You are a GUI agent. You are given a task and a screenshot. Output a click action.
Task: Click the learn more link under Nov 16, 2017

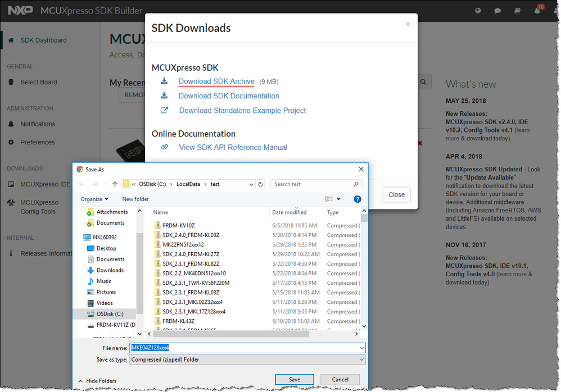512,274
